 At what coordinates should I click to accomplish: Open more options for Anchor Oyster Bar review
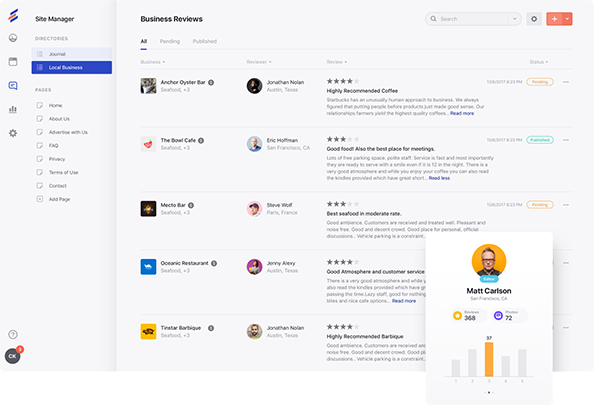coord(566,82)
